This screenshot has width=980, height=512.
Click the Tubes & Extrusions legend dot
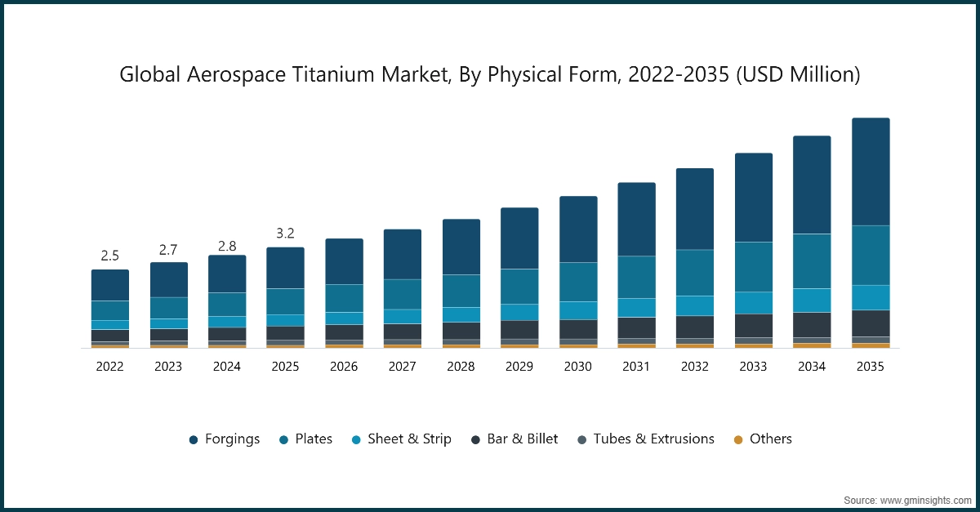(x=581, y=439)
